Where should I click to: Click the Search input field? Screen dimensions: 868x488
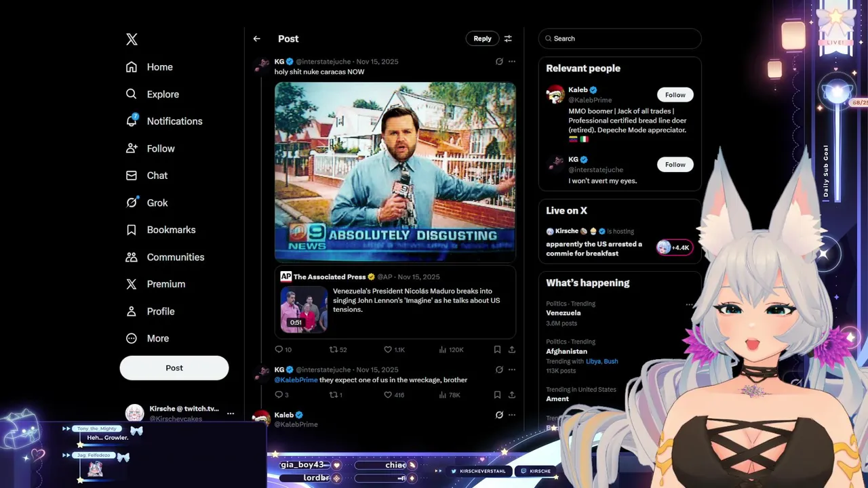coord(620,39)
